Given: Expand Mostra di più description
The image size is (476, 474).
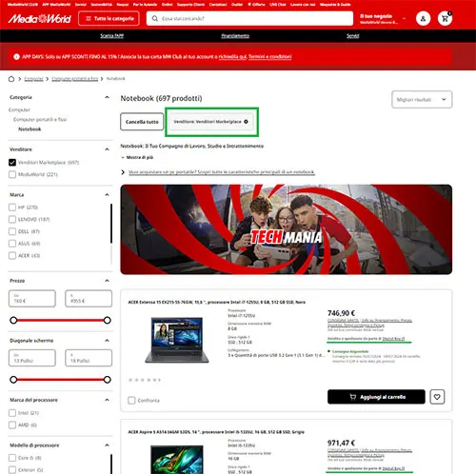Looking at the screenshot, I should (x=137, y=157).
